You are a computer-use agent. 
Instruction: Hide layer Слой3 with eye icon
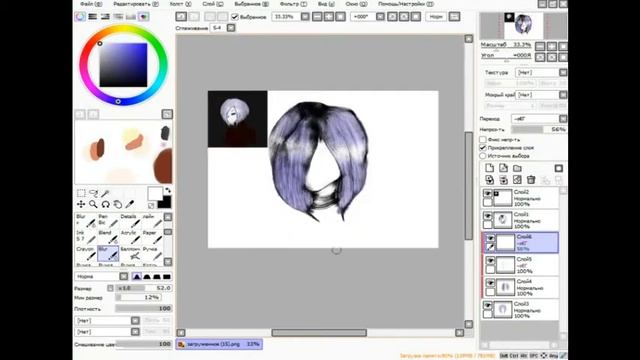(x=487, y=306)
